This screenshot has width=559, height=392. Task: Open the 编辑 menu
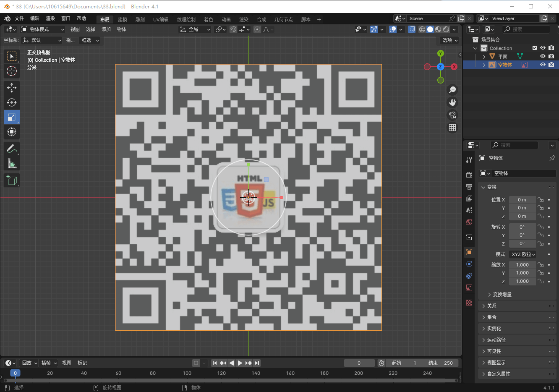35,18
